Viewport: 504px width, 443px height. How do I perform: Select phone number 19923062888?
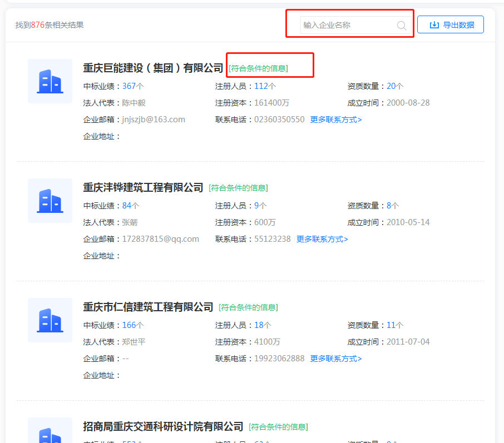pyautogui.click(x=279, y=359)
